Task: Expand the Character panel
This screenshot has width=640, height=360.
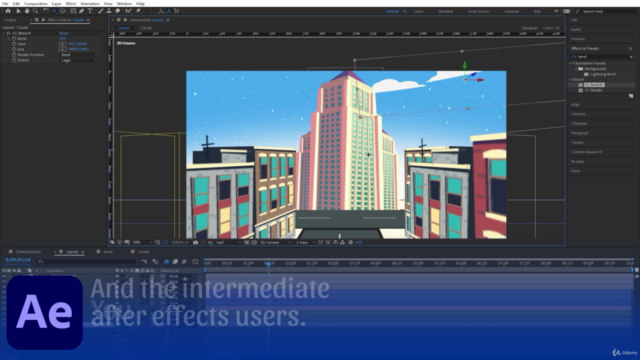Action: [x=579, y=123]
